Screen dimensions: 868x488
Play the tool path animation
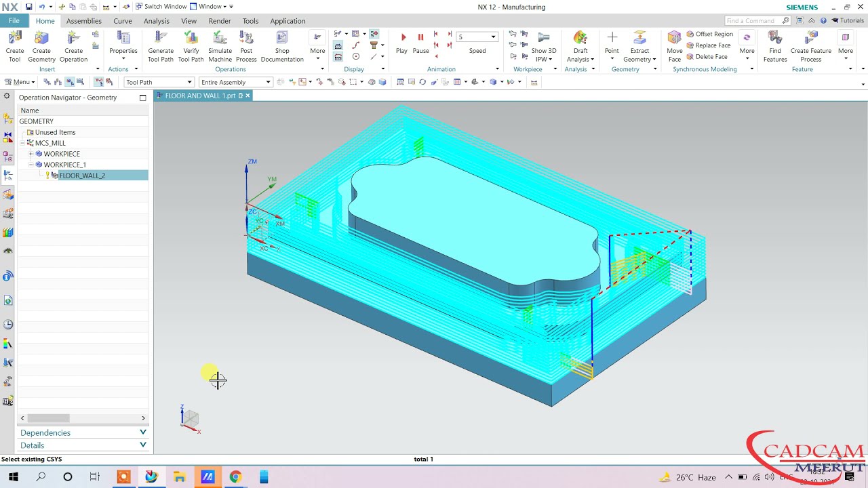pos(402,43)
